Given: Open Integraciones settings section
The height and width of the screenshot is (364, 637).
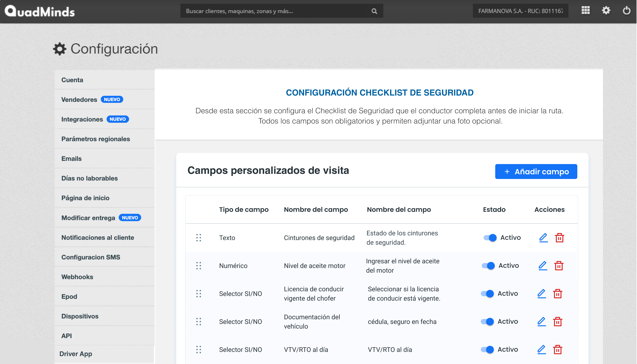Looking at the screenshot, I should [x=82, y=119].
